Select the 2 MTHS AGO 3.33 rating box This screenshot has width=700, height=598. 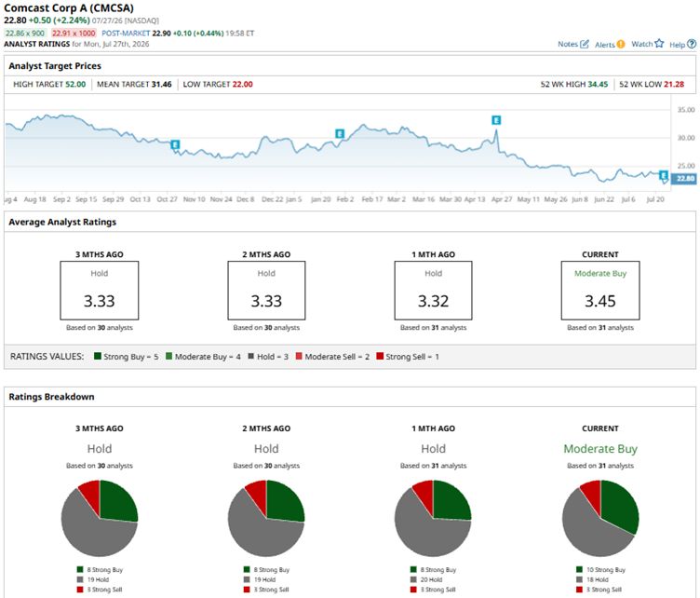pyautogui.click(x=266, y=291)
